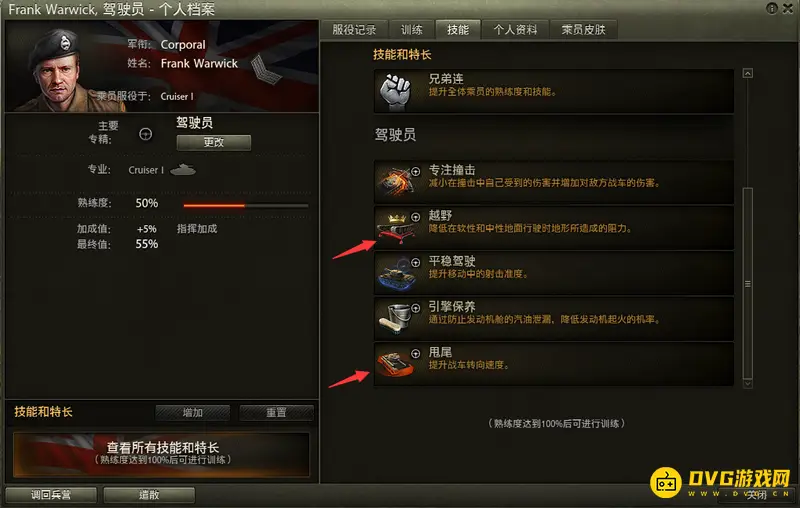Choose the 甩尾 clutch braking skill icon
The height and width of the screenshot is (508, 800).
click(x=395, y=363)
